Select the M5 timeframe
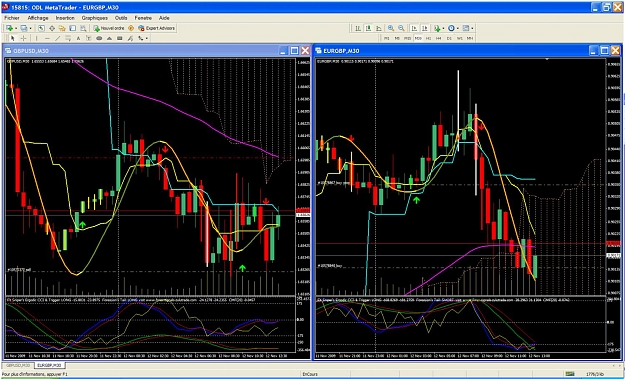 (397, 38)
